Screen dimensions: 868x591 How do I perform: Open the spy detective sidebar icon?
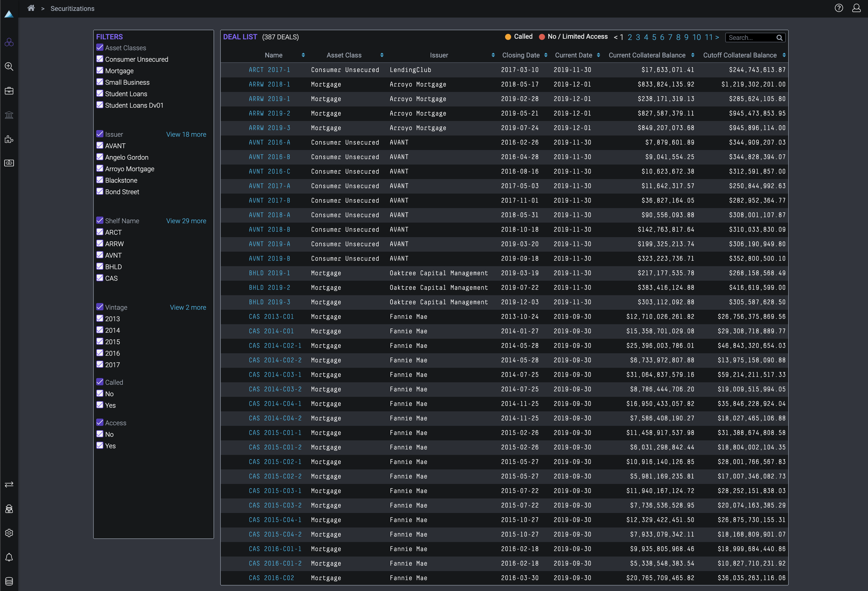[9, 509]
